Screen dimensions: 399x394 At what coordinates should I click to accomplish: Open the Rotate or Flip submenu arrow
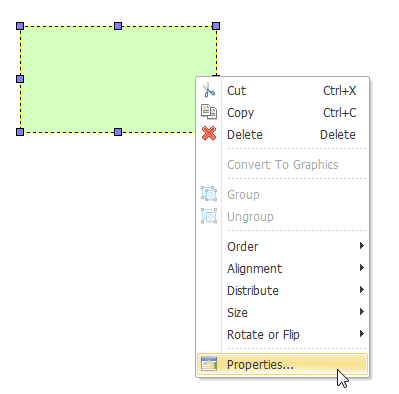tap(362, 334)
